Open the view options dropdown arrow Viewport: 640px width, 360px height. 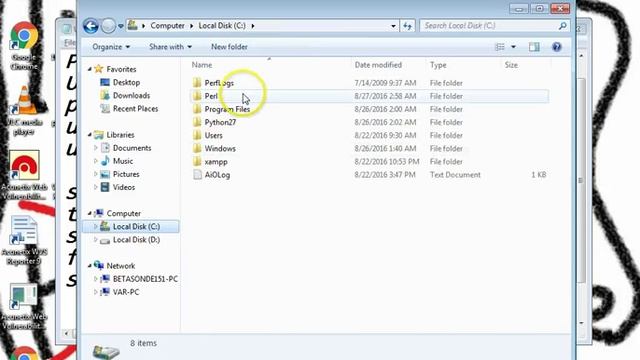513,47
